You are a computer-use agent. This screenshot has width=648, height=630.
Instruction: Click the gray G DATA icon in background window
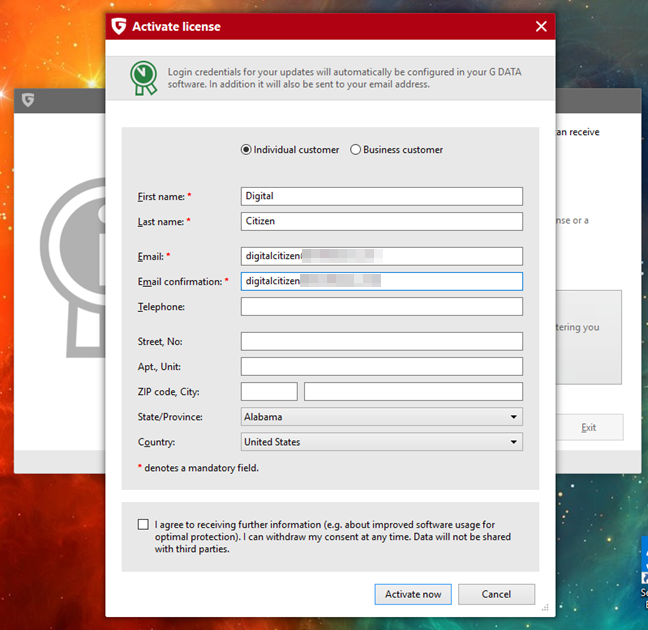point(28,100)
